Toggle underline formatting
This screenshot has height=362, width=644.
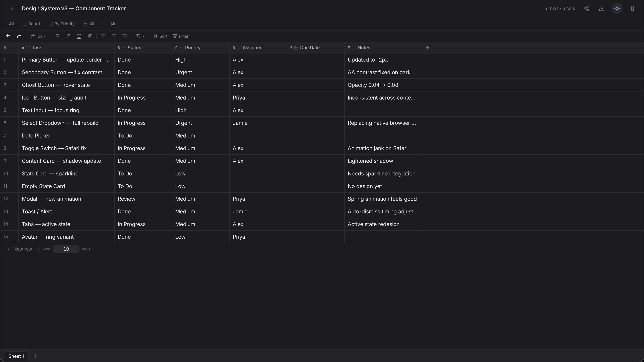pos(79,36)
